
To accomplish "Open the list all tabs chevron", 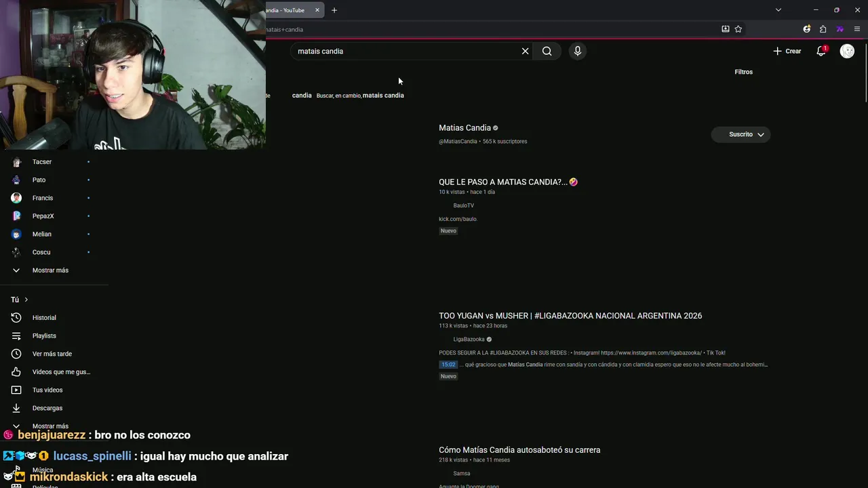I will pos(778,10).
